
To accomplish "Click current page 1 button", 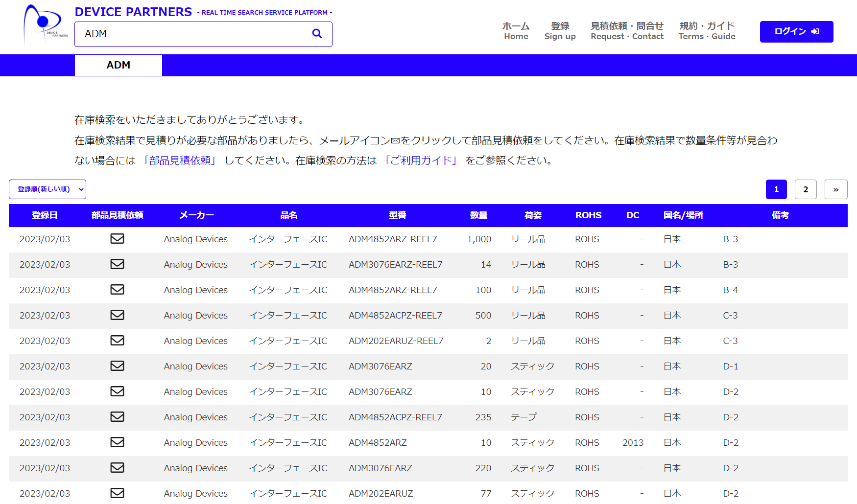I will click(776, 189).
